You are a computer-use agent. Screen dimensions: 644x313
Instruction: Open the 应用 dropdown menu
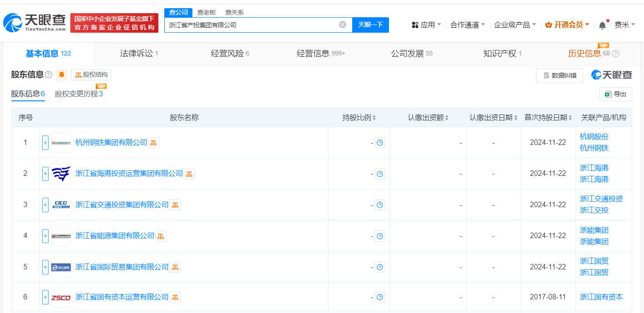point(427,25)
